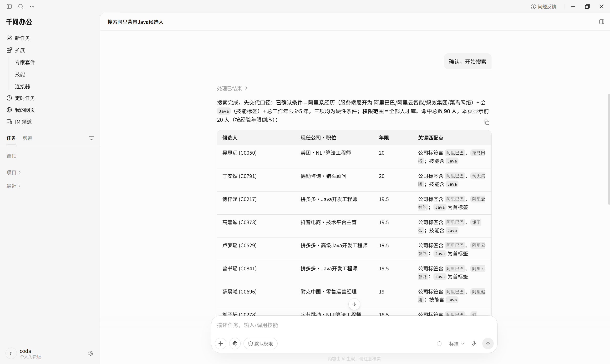Open the 扩展 section
The height and width of the screenshot is (364, 610).
16,50
